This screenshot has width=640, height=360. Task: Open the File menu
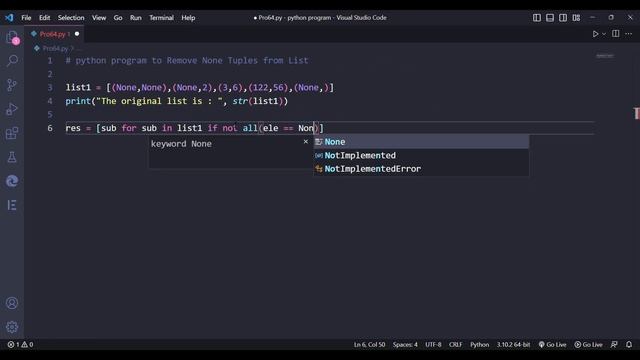(26, 18)
